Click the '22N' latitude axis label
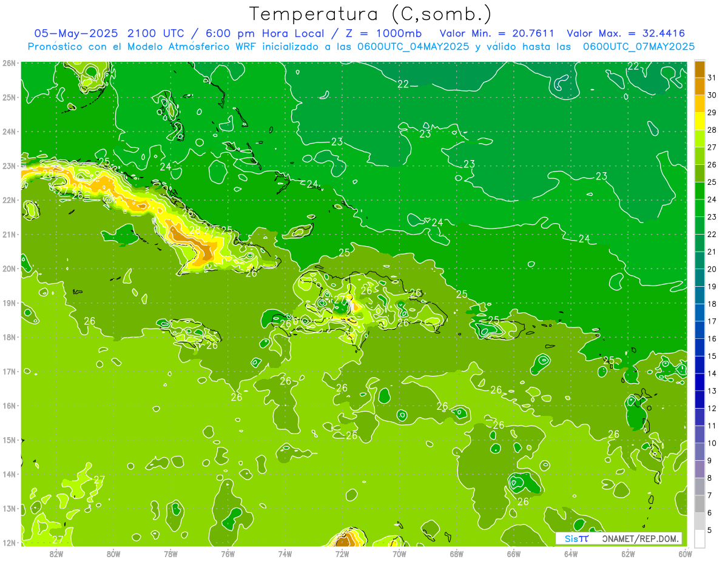 9,200
